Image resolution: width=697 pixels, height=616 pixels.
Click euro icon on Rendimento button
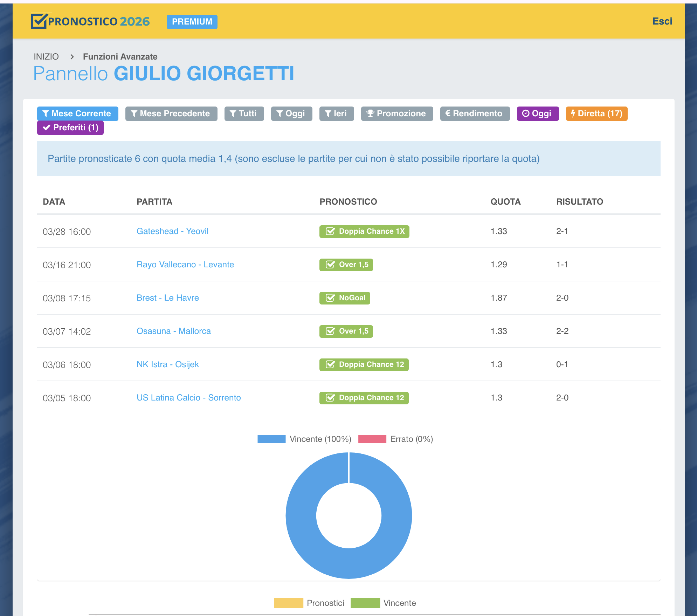click(x=448, y=113)
